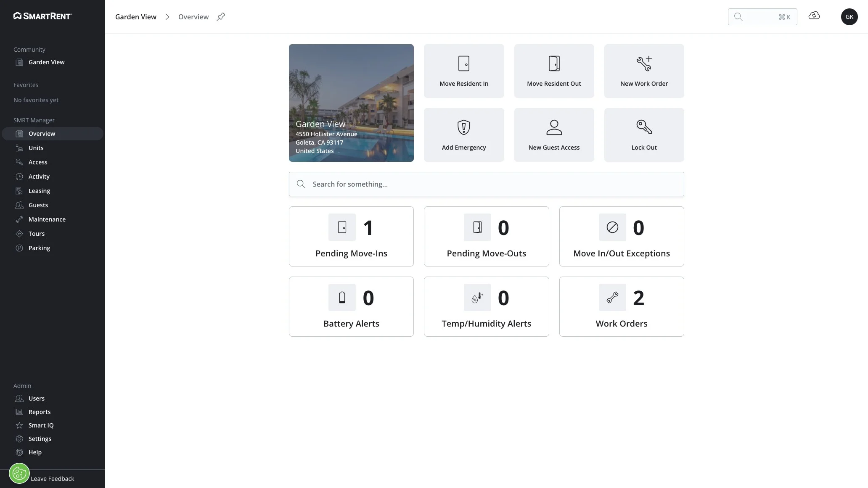This screenshot has width=868, height=488.
Task: Click the 'Goleta, CA 93117' text
Action: (x=319, y=142)
